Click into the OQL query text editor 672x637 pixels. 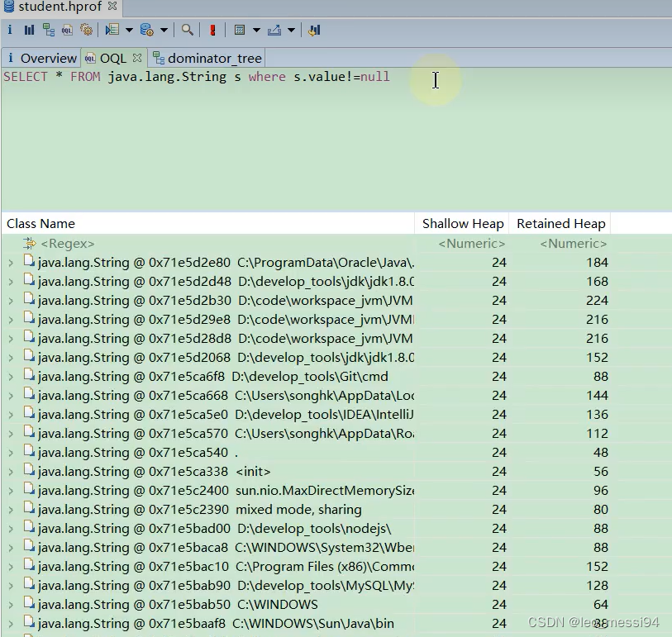coord(336,140)
